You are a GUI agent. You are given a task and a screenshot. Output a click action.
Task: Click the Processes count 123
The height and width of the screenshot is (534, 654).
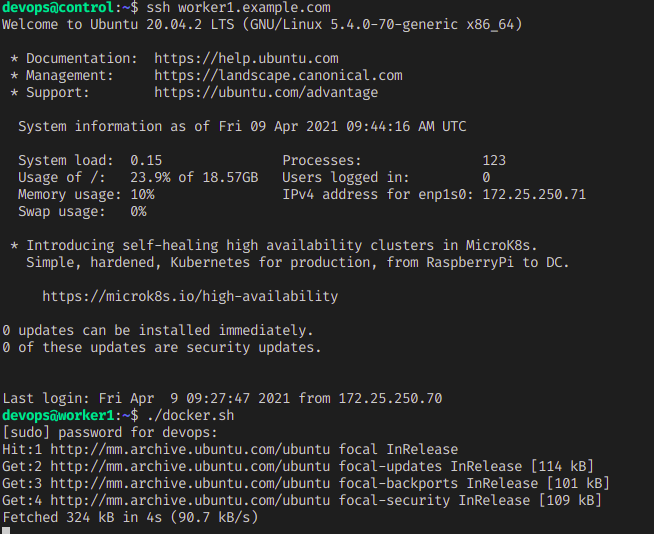494,161
